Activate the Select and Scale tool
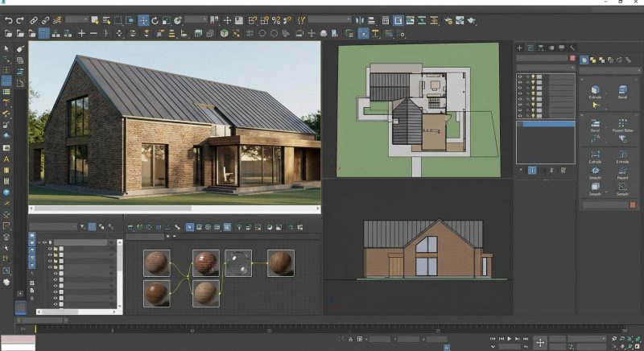644x351 pixels. [x=166, y=20]
